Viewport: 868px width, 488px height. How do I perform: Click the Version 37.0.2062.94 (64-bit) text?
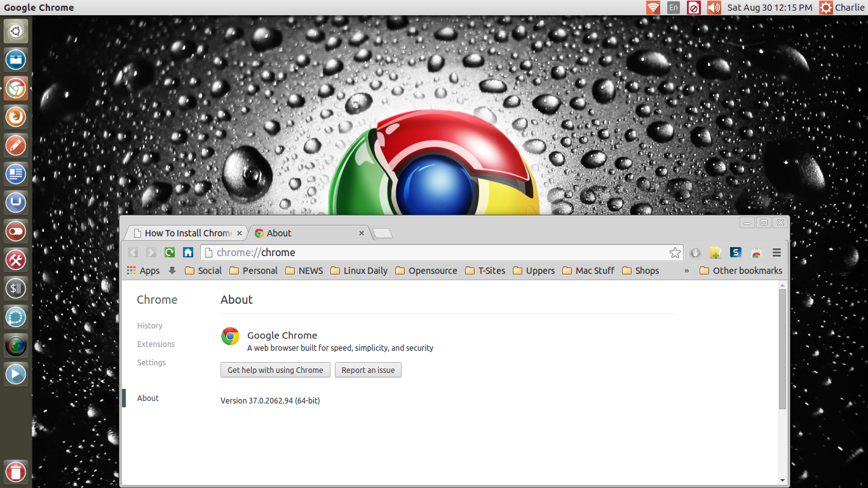(x=270, y=401)
